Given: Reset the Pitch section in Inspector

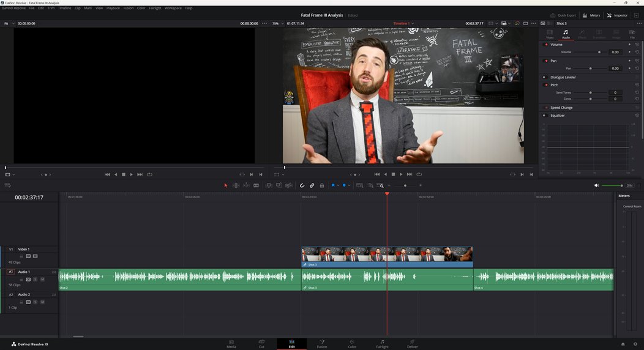Looking at the screenshot, I should click(637, 85).
